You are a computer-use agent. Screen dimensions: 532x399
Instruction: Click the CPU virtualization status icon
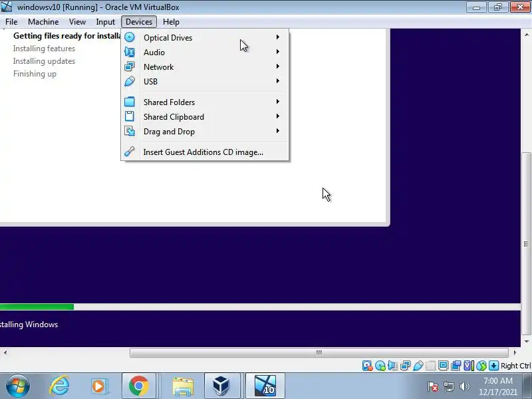pos(469,365)
